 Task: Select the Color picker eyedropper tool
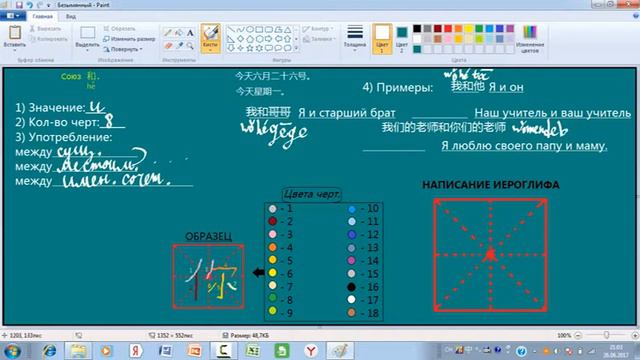click(x=179, y=46)
